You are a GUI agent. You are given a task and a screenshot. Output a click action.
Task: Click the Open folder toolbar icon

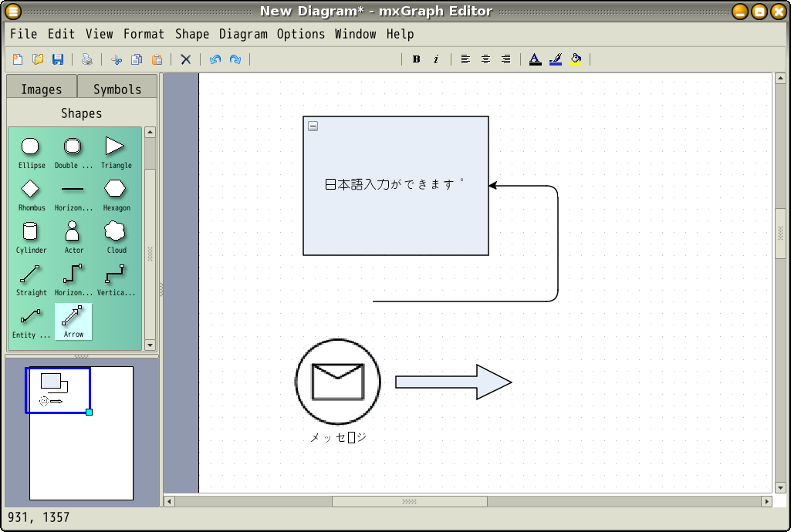[38, 59]
